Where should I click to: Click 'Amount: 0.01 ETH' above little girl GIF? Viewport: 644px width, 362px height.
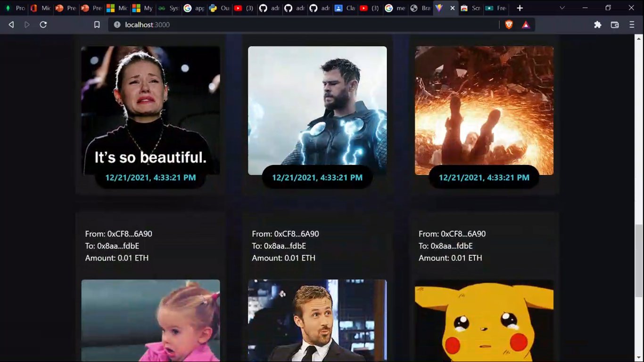[117, 258]
